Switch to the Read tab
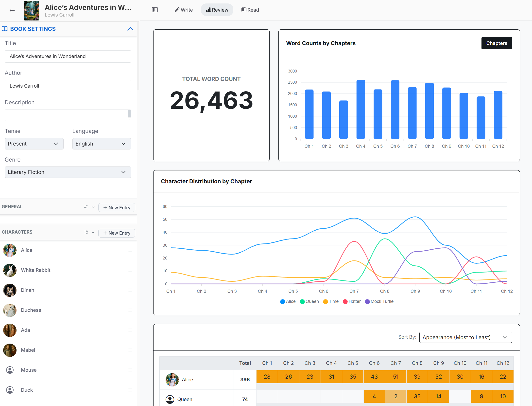 pos(250,10)
